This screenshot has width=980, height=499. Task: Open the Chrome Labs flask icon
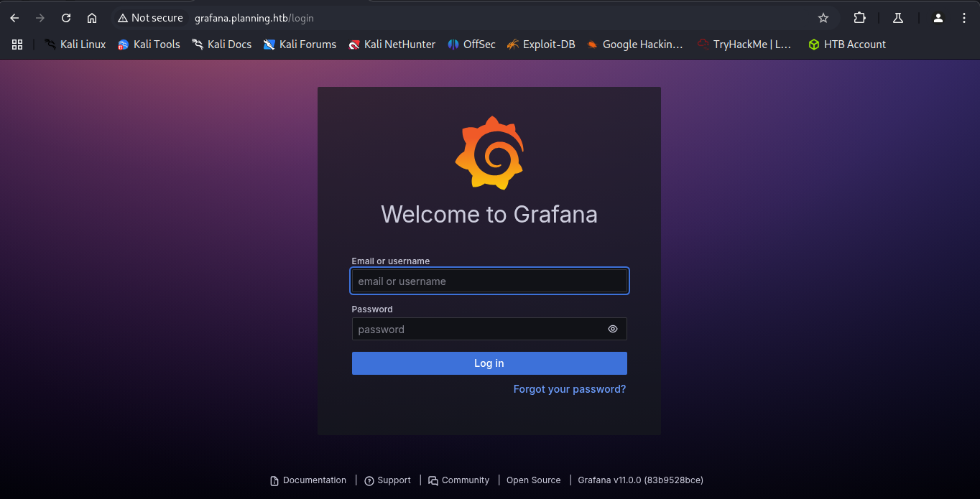pyautogui.click(x=898, y=18)
